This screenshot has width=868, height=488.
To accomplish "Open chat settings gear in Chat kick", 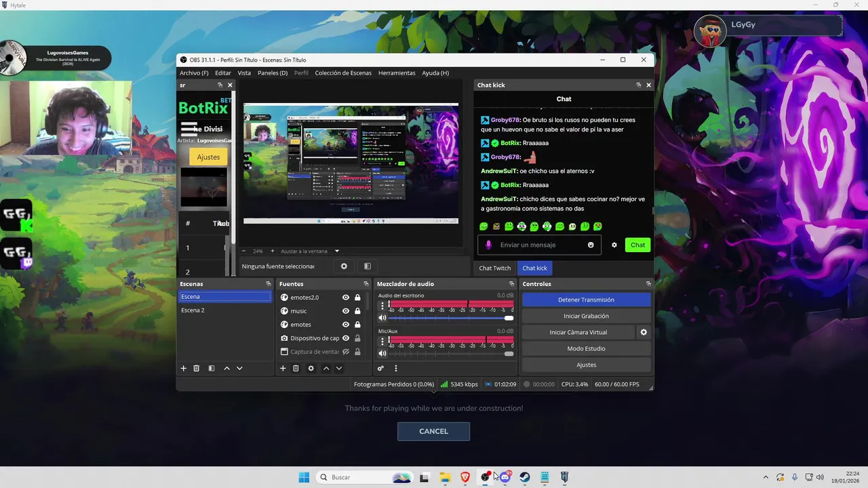I will [x=614, y=245].
